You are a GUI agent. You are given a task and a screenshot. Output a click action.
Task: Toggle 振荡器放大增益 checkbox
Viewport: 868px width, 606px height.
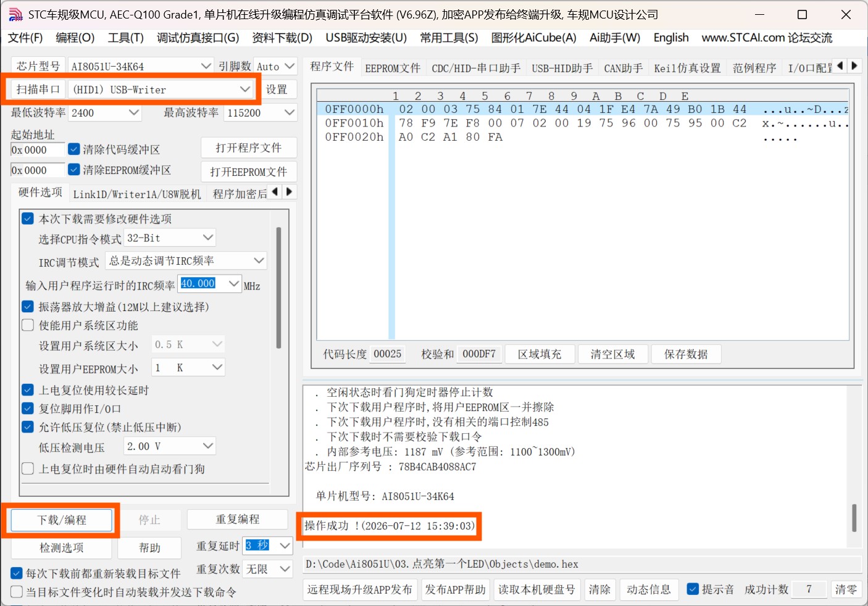pyautogui.click(x=28, y=306)
